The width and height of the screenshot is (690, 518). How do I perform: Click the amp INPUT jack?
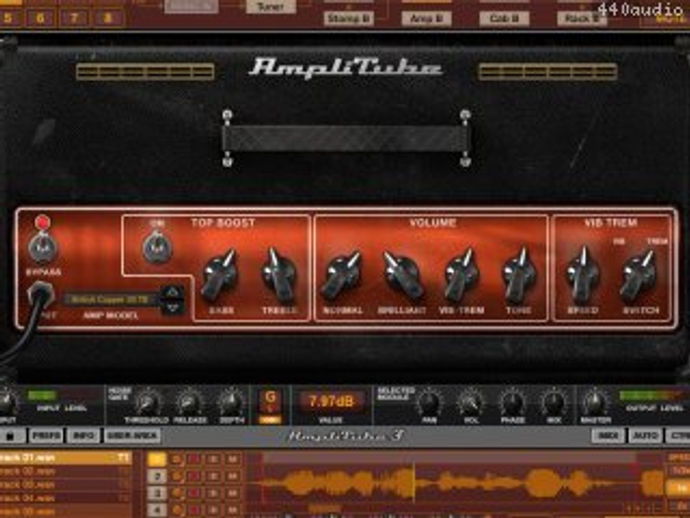tap(40, 294)
